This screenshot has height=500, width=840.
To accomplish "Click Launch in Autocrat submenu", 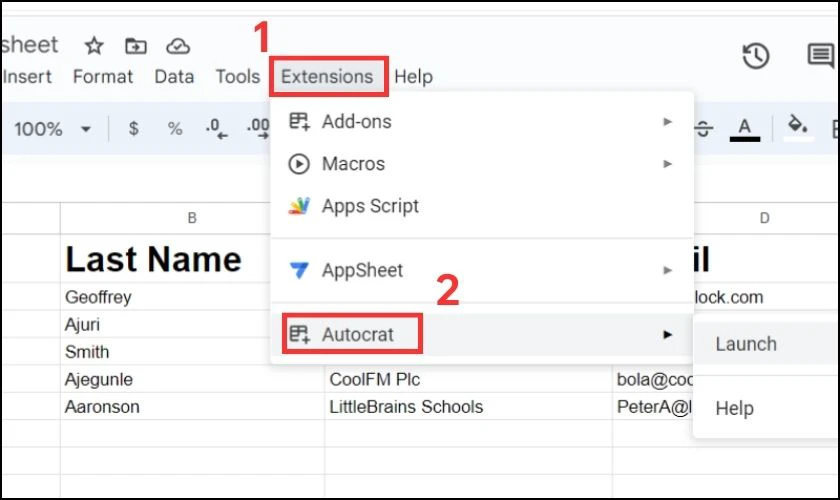I will coord(767,344).
